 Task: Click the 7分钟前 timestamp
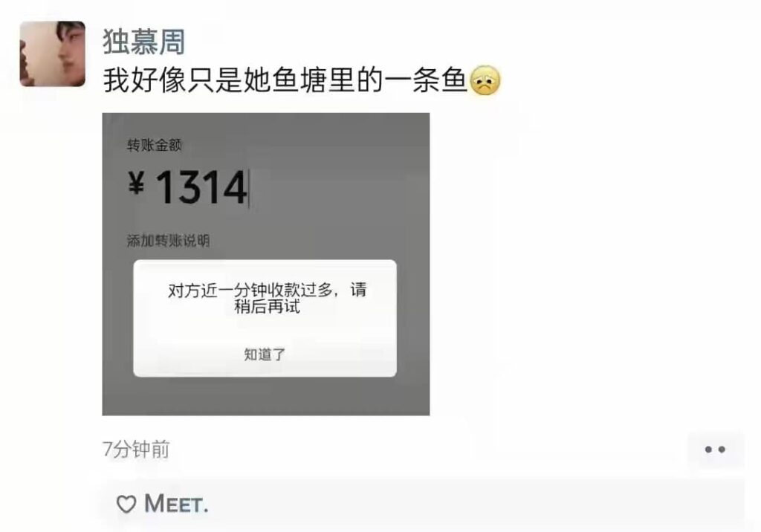click(x=136, y=449)
